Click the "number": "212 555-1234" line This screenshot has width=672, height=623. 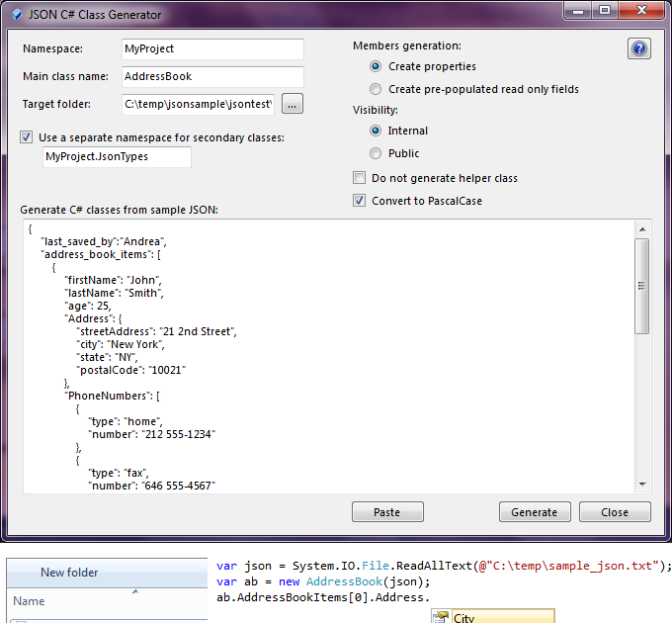pos(152,435)
